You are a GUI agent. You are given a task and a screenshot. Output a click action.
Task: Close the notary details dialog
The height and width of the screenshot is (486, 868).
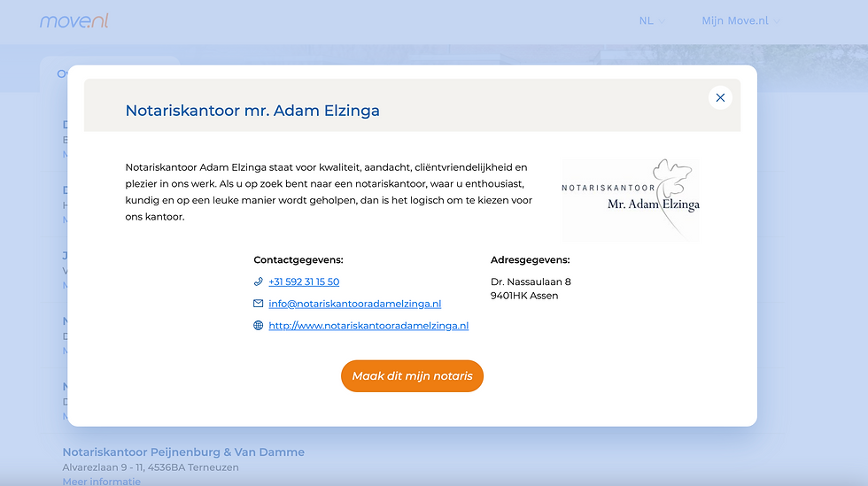click(x=720, y=98)
